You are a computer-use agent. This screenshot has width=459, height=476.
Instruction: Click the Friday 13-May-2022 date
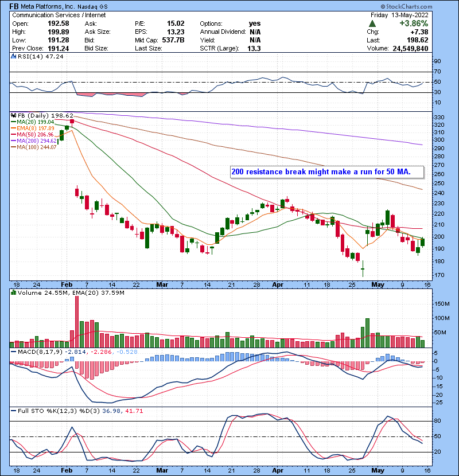[x=399, y=15]
